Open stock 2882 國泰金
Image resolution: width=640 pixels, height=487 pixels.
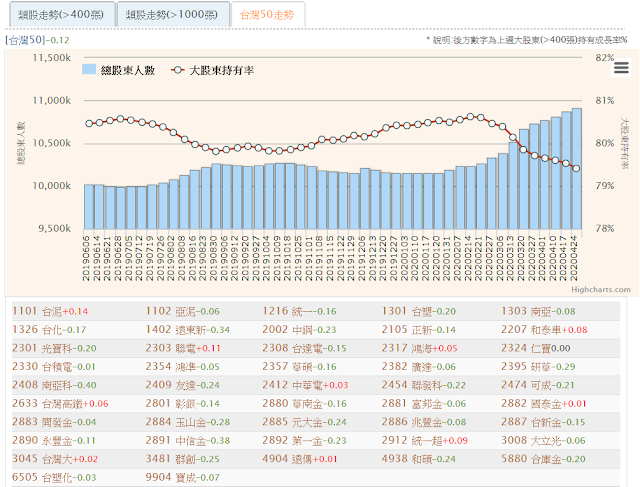(531, 404)
